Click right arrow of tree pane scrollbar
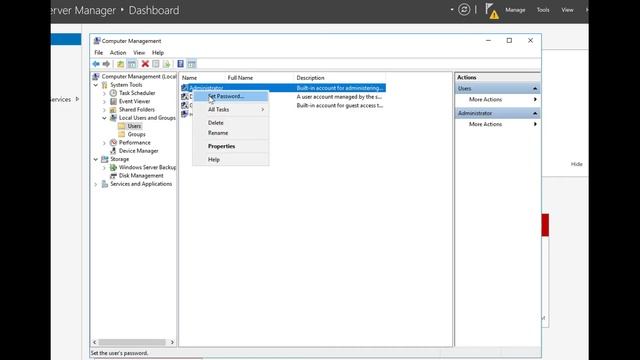Screen dimensions: 640x360 172,342
